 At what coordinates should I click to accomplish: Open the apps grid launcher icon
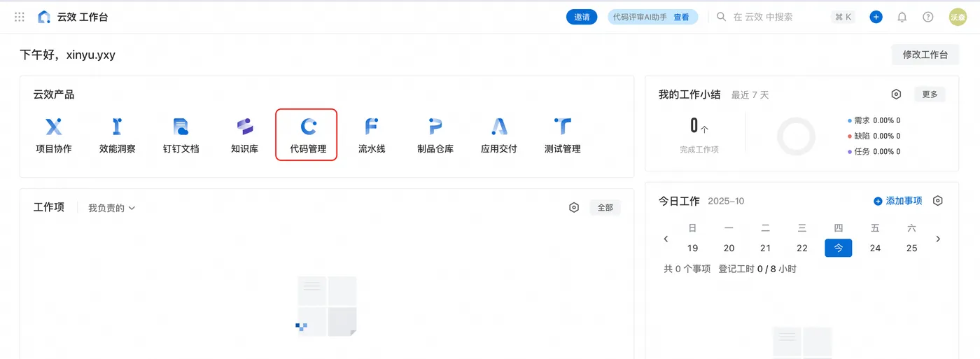[20, 17]
